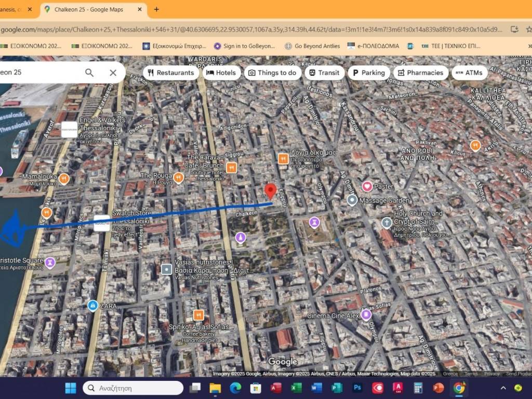Click the red Chalkeon 25 location pin

pos(270,191)
